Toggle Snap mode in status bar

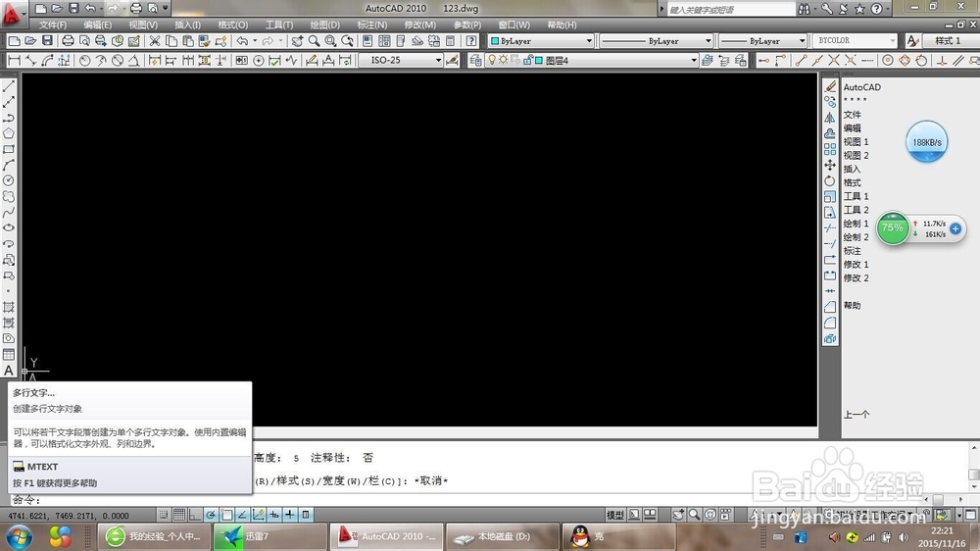coord(163,515)
